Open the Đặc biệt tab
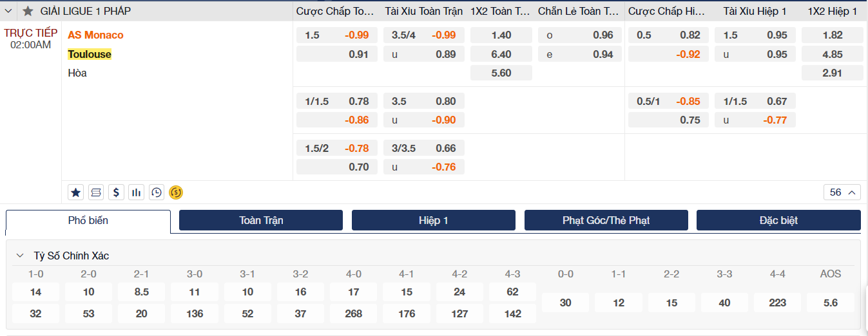 (x=778, y=220)
